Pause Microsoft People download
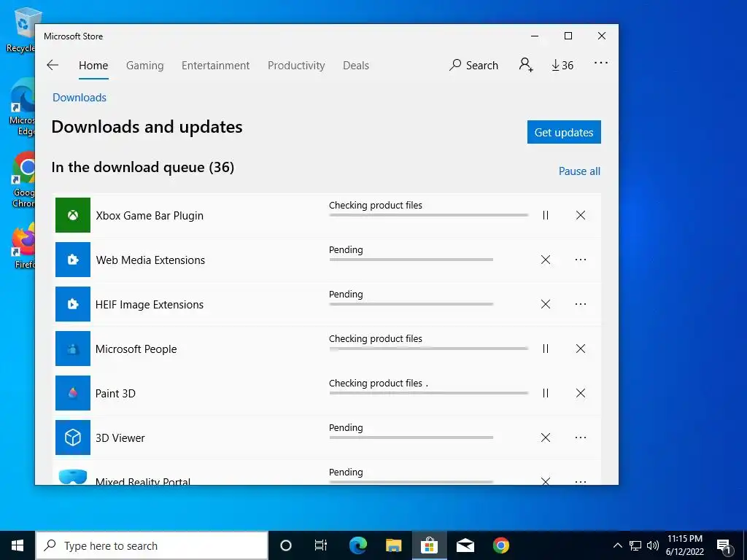This screenshot has height=560, width=747. pyautogui.click(x=546, y=349)
